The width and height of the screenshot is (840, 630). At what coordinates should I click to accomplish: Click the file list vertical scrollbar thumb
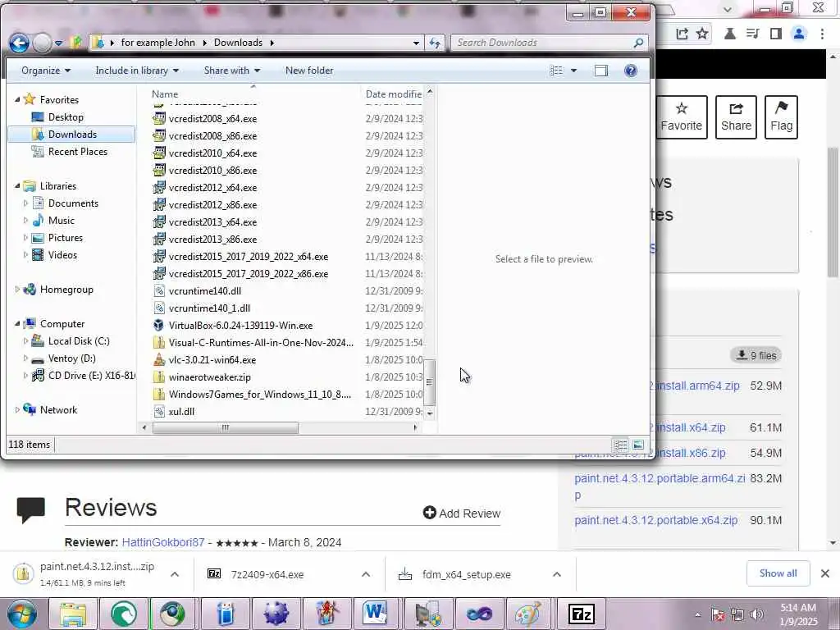pos(429,382)
